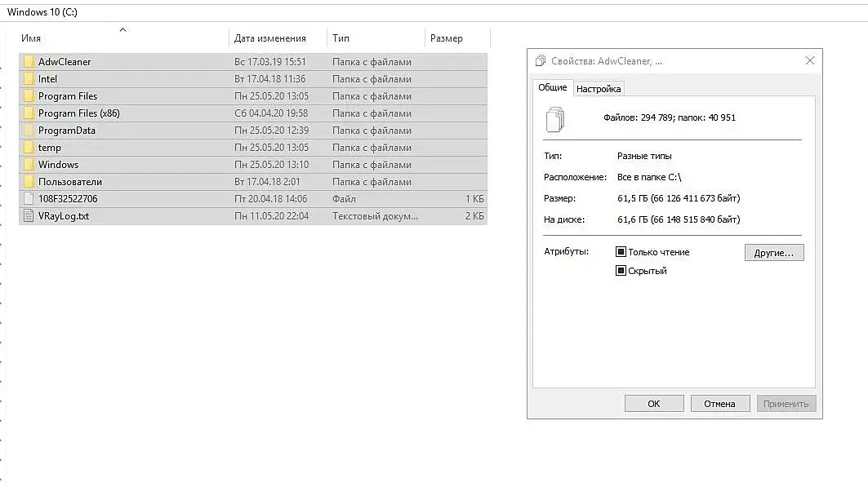
Task: Click the Все в папке C:\ value
Action: [649, 177]
